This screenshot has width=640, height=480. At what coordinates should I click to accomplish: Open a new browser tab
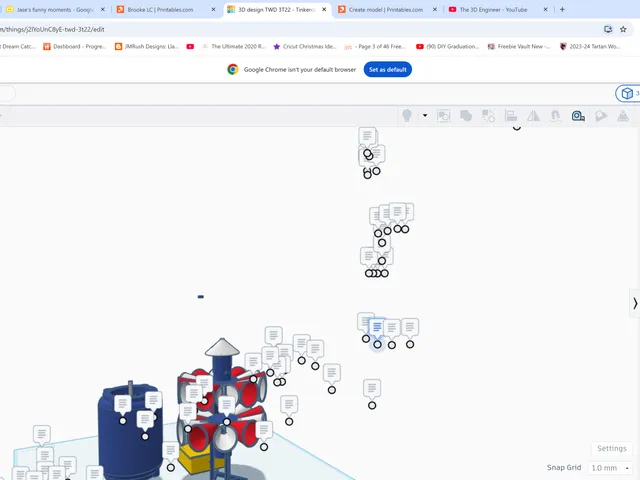click(x=562, y=9)
